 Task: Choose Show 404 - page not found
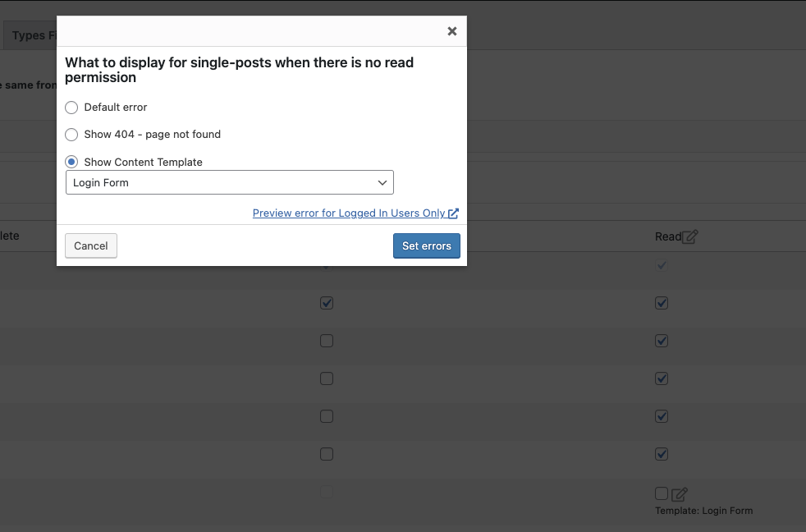coord(71,134)
